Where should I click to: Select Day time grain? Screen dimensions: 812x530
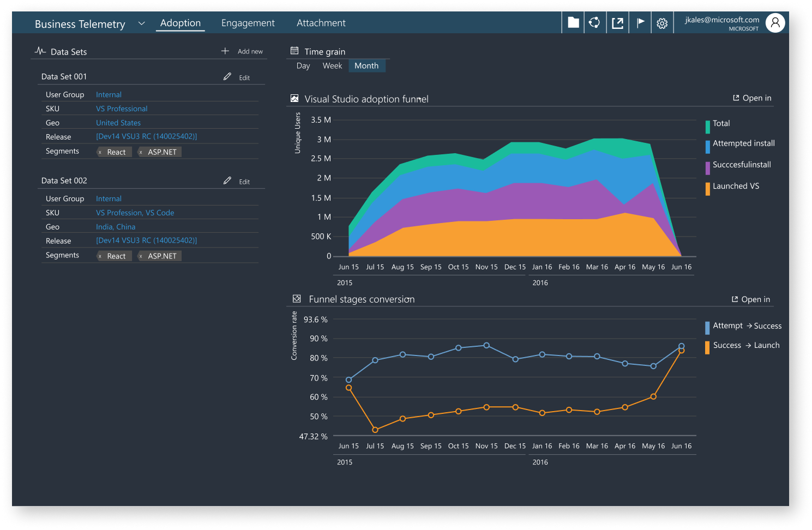click(x=303, y=66)
